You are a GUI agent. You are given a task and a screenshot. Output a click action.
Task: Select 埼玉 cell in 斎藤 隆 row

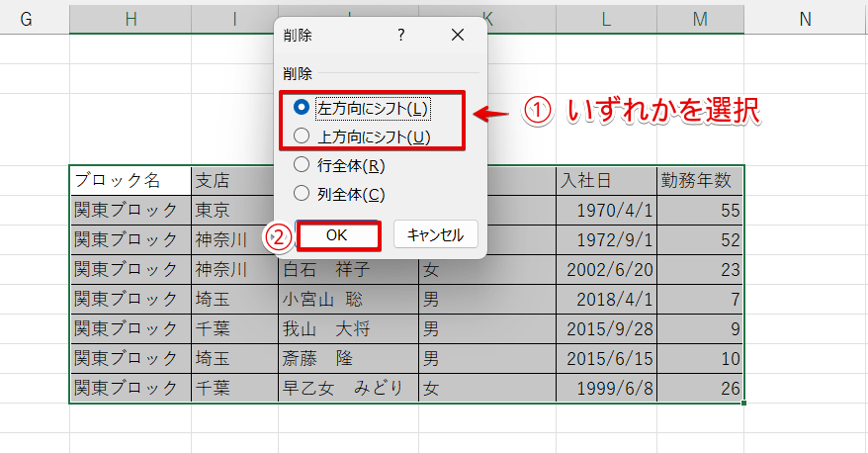(x=234, y=359)
